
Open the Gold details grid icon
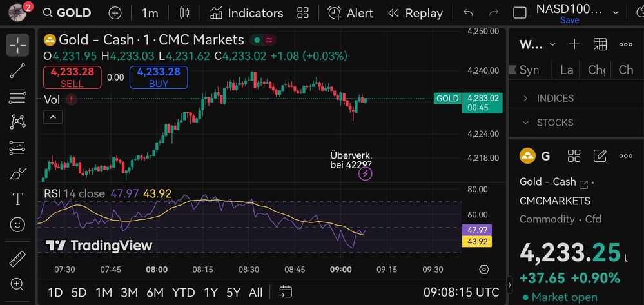pos(574,156)
